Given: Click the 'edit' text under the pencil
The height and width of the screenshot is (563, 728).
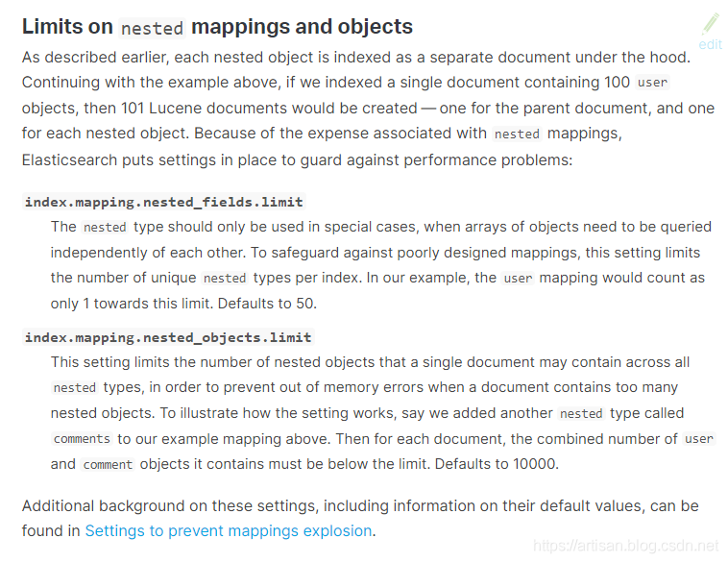Looking at the screenshot, I should pos(710,44).
